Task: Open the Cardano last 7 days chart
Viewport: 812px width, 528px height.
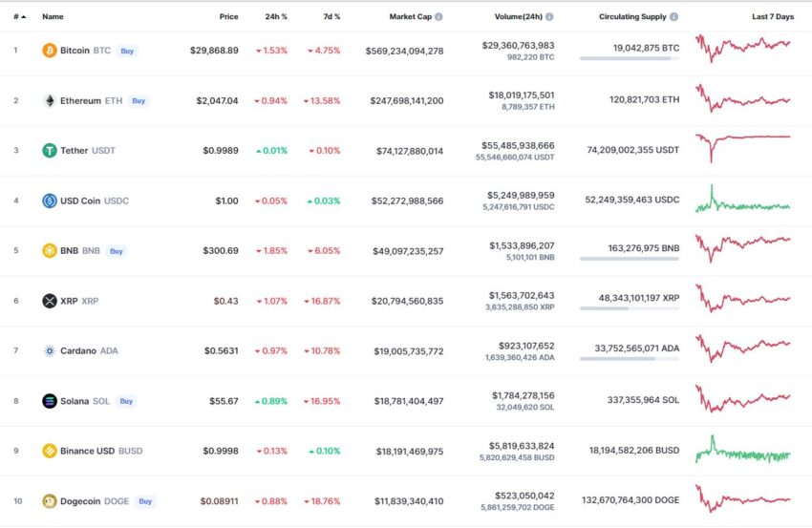Action: pos(743,348)
